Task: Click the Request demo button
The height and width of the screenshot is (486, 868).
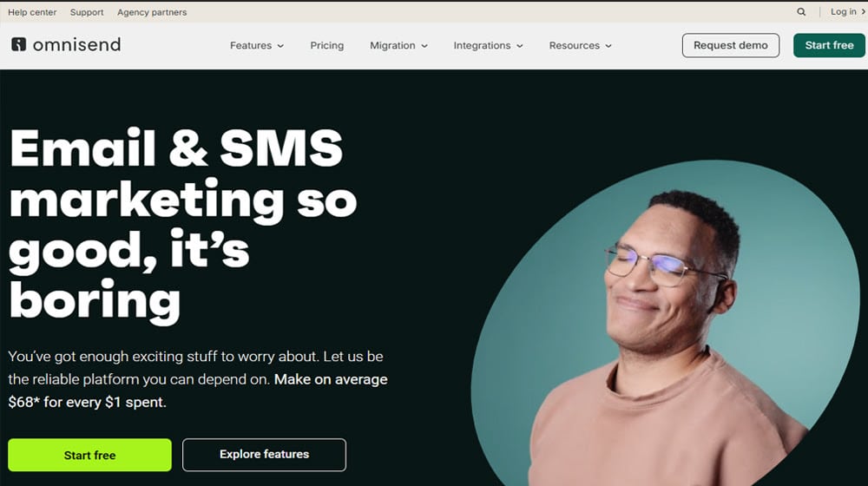Action: pyautogui.click(x=731, y=45)
